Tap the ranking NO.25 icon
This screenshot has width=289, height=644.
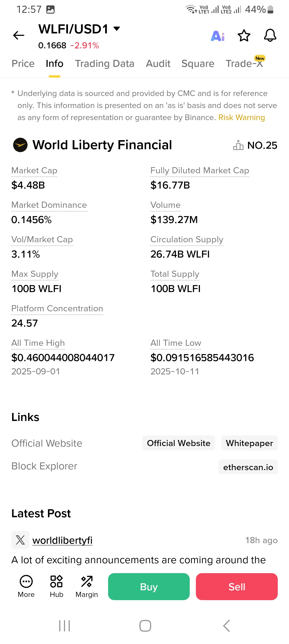point(238,145)
